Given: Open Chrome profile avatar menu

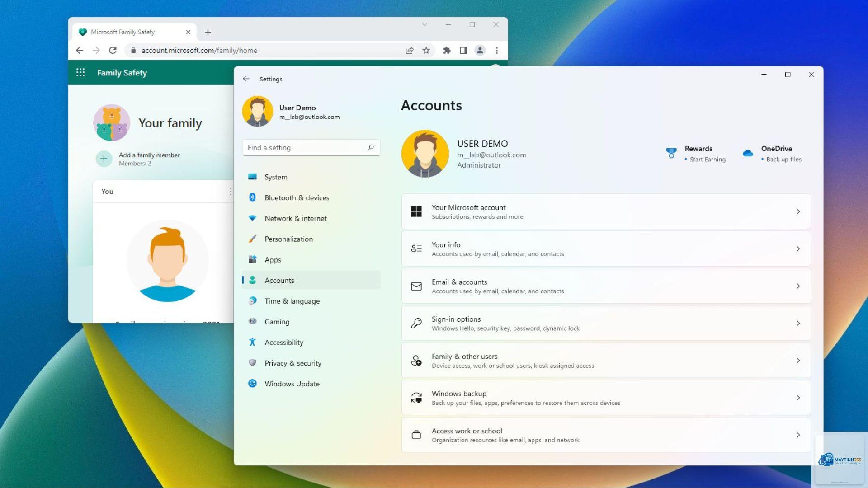Looking at the screenshot, I should (480, 50).
